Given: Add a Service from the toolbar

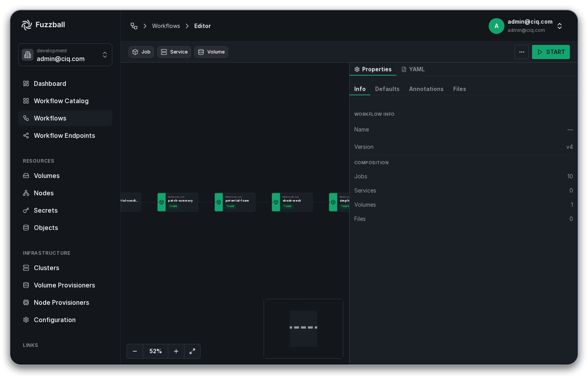Looking at the screenshot, I should point(174,52).
